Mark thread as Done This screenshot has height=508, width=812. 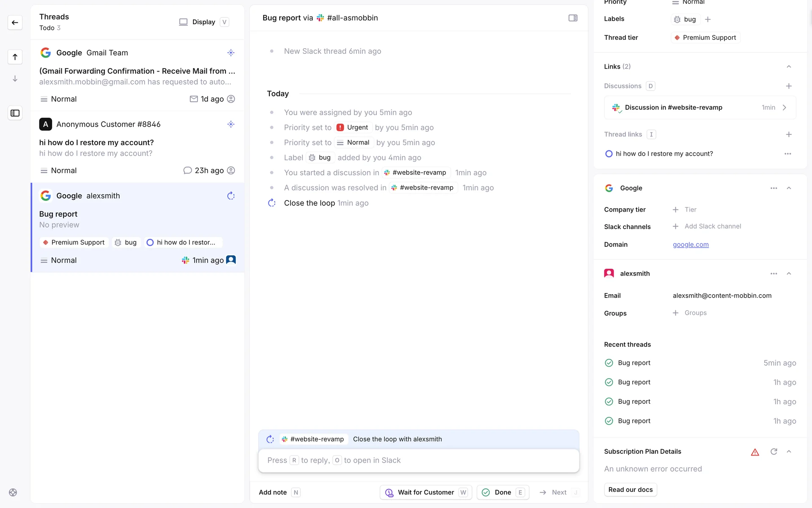[x=502, y=492]
